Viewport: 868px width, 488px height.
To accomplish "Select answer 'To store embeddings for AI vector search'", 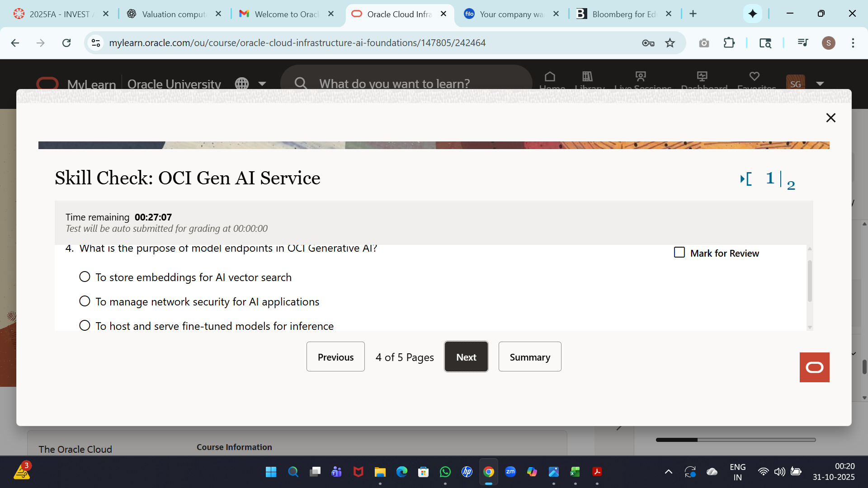I will [x=85, y=276].
